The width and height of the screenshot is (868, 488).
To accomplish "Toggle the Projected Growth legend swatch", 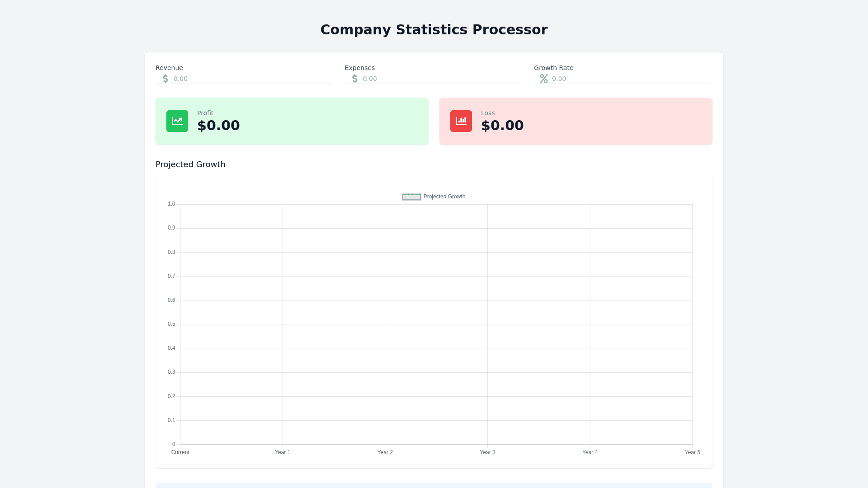I will click(x=411, y=197).
